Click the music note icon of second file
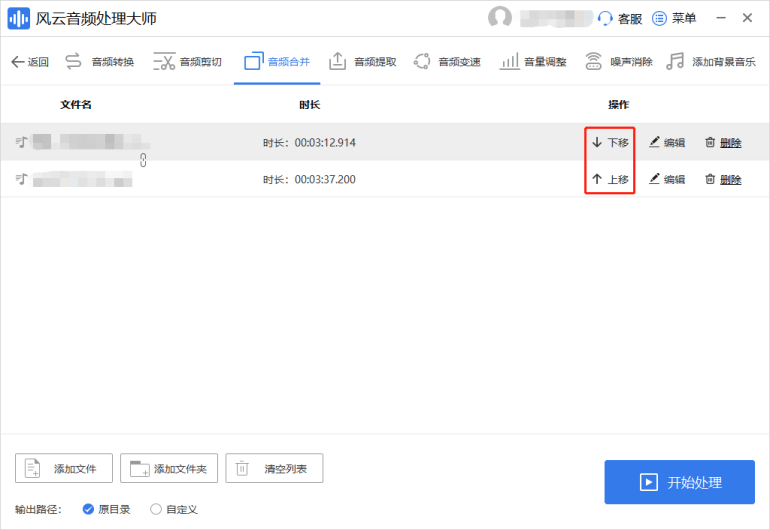The image size is (770, 530). [21, 179]
